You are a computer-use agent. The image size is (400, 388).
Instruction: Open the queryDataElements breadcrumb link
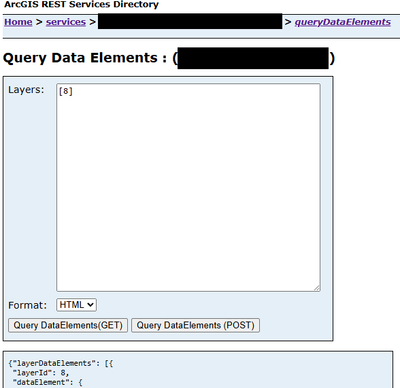coord(343,22)
